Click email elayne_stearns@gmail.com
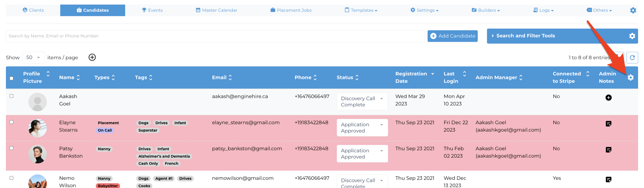This screenshot has width=644, height=188. pyautogui.click(x=246, y=122)
